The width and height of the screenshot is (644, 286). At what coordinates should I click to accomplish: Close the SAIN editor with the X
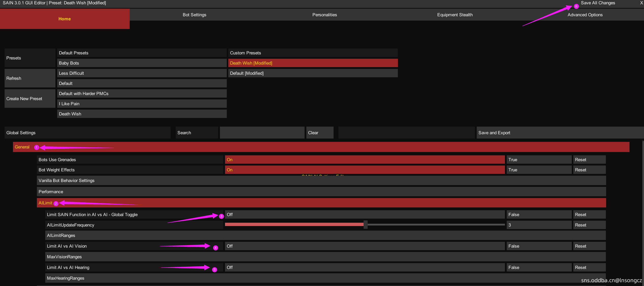tap(641, 3)
